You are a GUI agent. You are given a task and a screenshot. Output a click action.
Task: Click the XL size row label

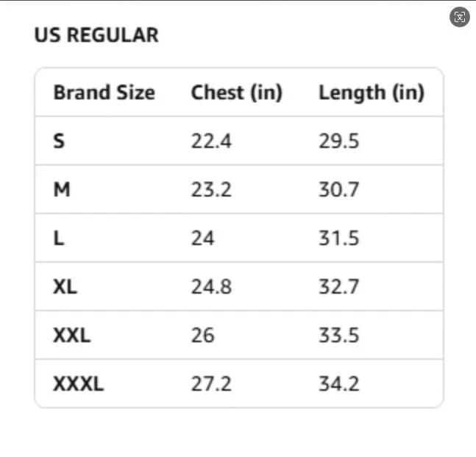tap(65, 287)
